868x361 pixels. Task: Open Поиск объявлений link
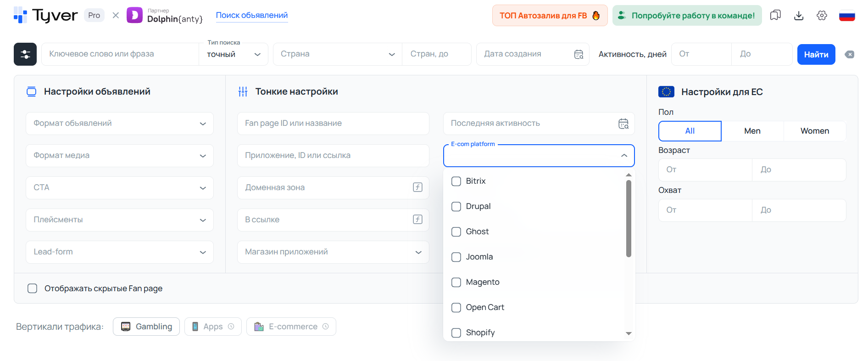[x=252, y=15]
